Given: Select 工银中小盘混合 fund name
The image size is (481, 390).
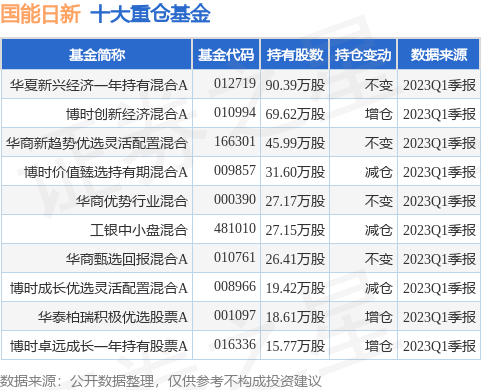Looking at the screenshot, I should [139, 230].
